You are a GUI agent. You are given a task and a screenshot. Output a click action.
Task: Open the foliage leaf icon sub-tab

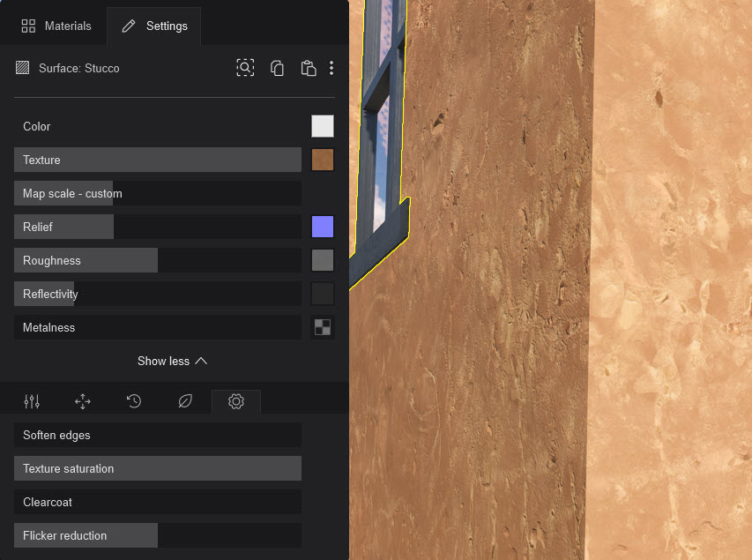coord(185,401)
